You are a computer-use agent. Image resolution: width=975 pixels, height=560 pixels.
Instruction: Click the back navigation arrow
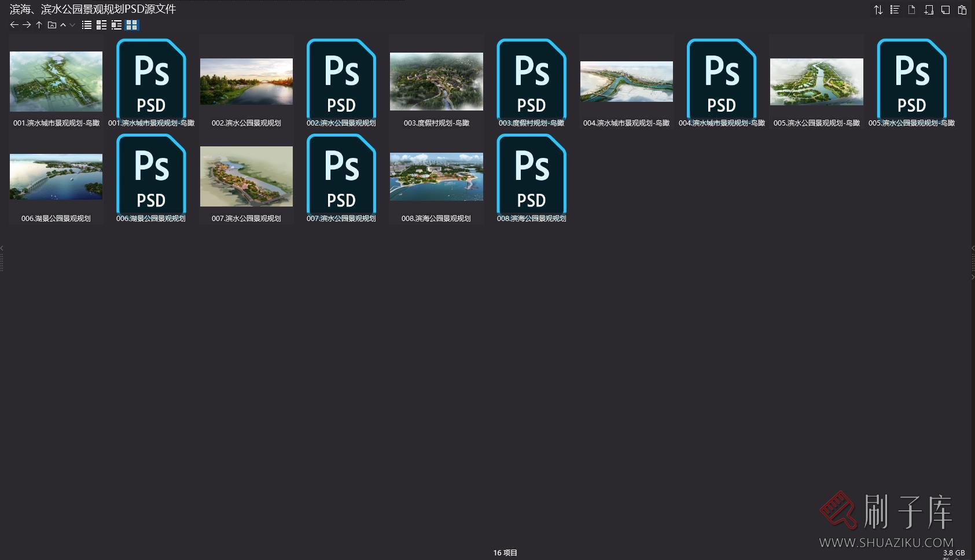click(x=14, y=25)
